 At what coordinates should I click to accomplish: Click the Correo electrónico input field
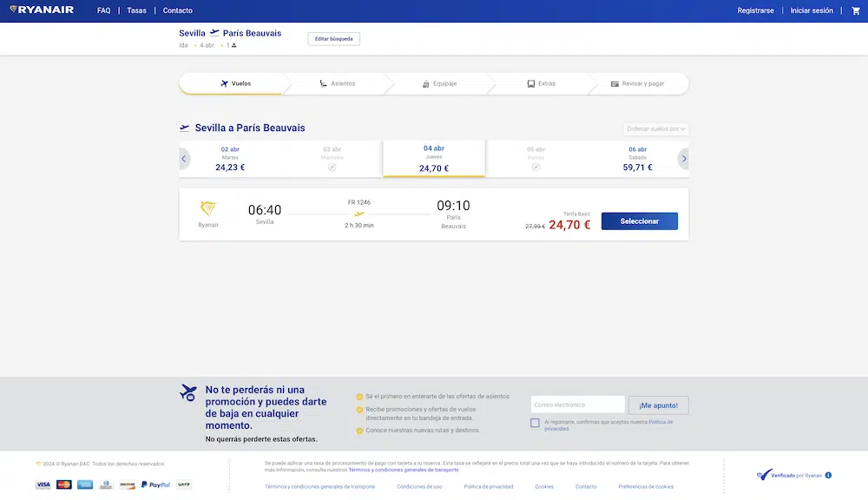click(x=577, y=405)
